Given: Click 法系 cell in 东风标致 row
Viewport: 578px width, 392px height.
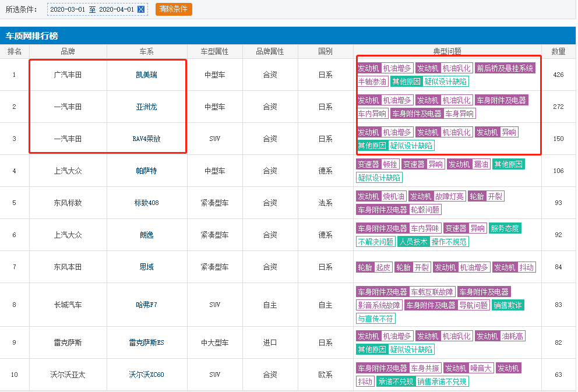Looking at the screenshot, I should (x=325, y=203).
